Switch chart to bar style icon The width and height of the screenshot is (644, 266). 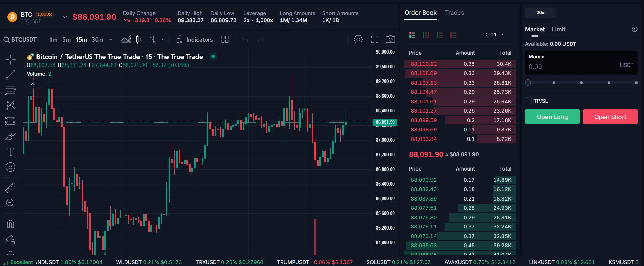coord(152,40)
